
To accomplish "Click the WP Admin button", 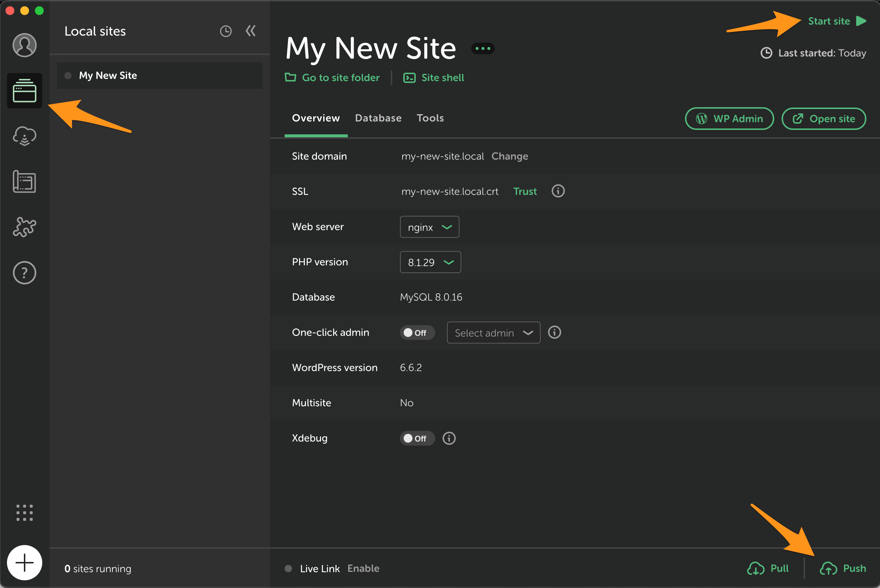I will pos(729,119).
